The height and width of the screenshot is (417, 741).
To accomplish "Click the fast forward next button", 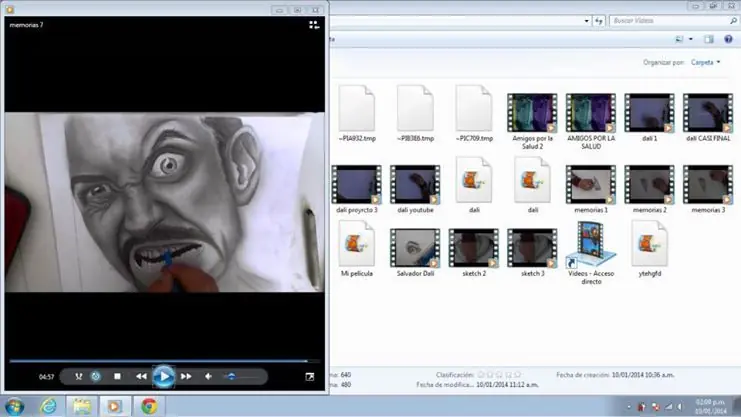I will click(x=186, y=376).
